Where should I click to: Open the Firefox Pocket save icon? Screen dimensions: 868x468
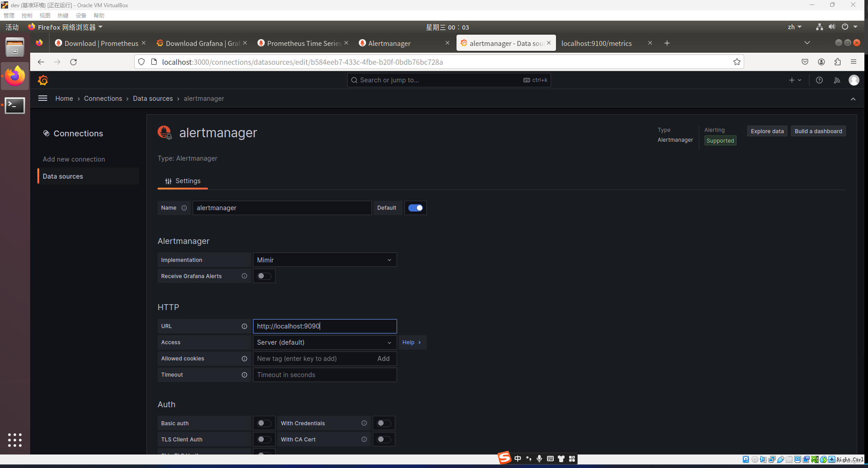(x=805, y=62)
